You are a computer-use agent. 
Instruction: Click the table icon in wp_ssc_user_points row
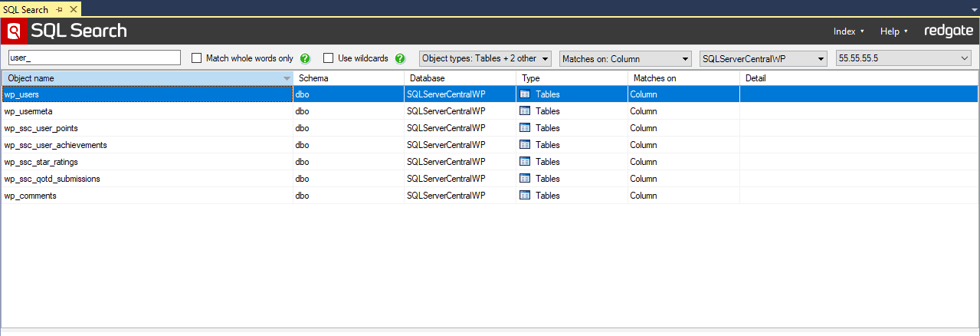525,128
